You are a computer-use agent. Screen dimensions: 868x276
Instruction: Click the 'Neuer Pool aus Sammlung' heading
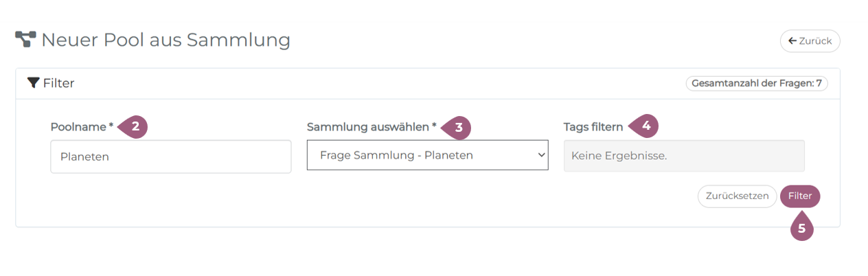tap(165, 40)
